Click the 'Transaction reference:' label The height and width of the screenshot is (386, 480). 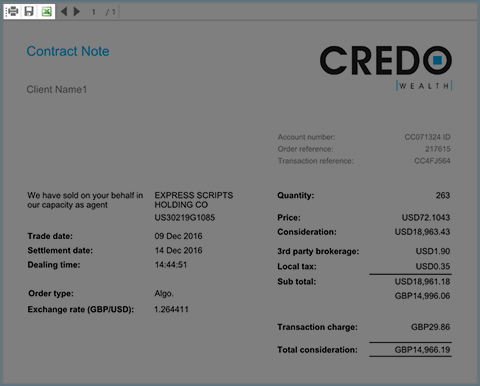[x=315, y=161]
